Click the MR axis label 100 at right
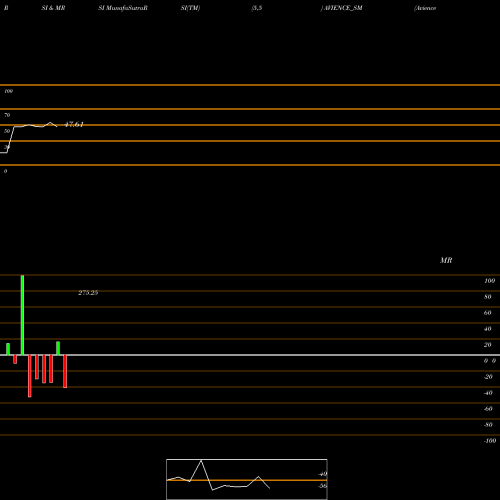 (490, 281)
